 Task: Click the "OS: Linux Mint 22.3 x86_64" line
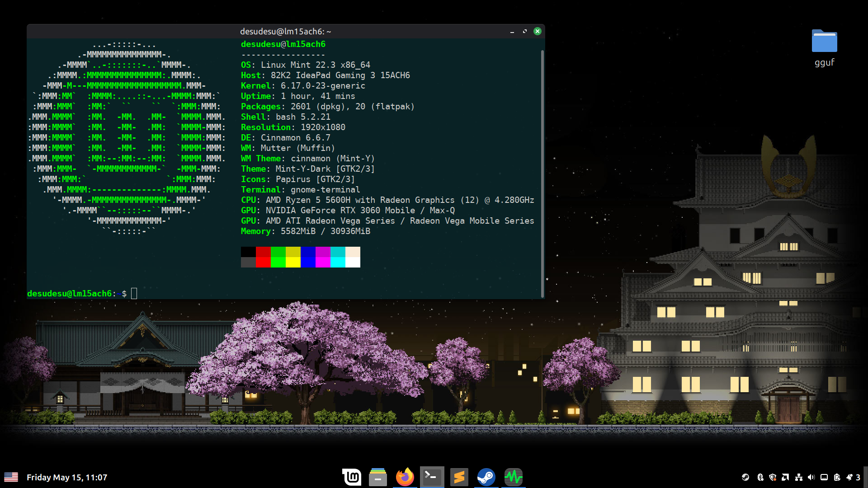pyautogui.click(x=306, y=65)
